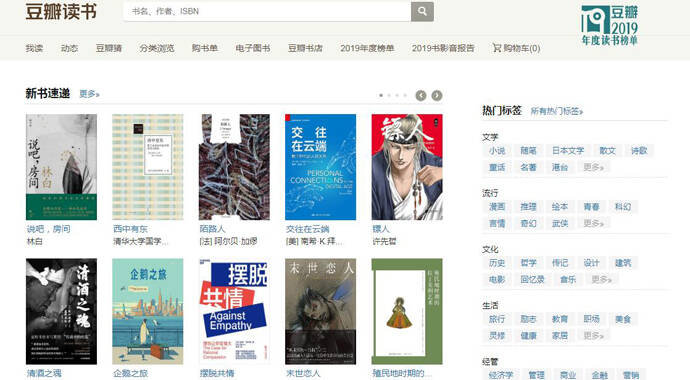
Task: Click 更多» next to 新书速递
Action: (89, 94)
